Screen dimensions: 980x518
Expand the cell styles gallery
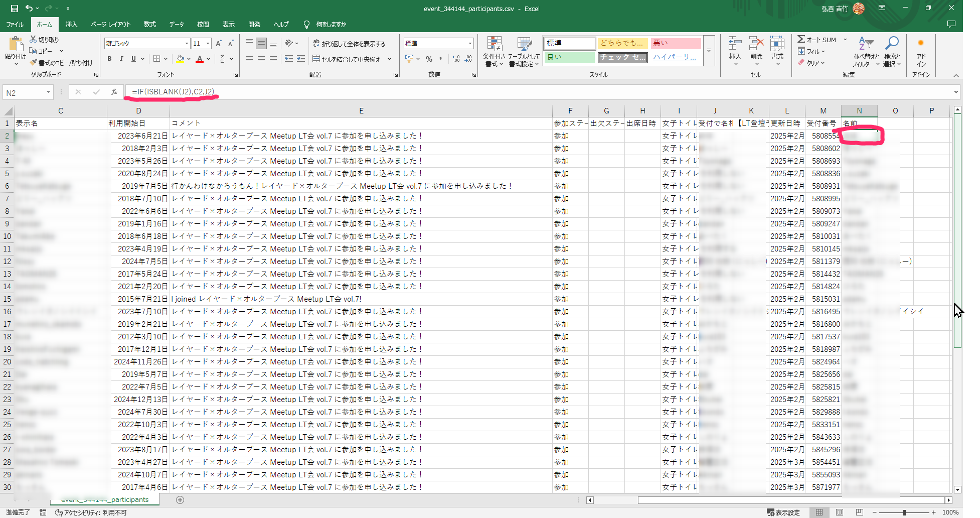[x=709, y=51]
